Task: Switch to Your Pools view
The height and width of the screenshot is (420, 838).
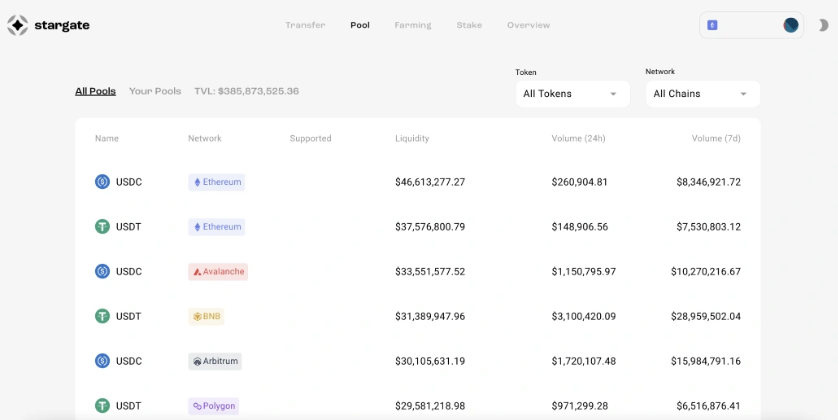Action: tap(155, 91)
